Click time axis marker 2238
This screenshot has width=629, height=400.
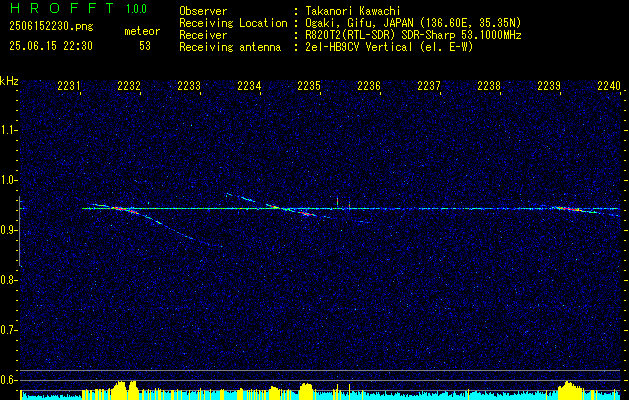pos(489,86)
